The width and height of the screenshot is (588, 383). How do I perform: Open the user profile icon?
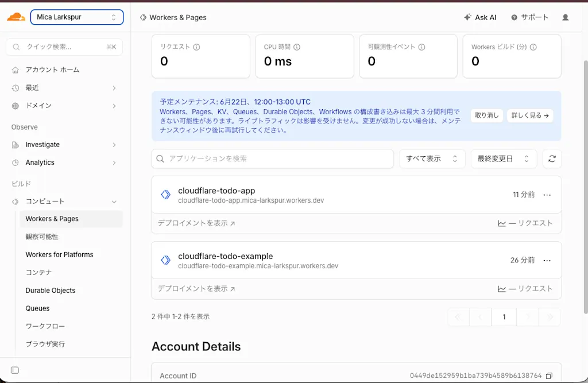coord(566,17)
